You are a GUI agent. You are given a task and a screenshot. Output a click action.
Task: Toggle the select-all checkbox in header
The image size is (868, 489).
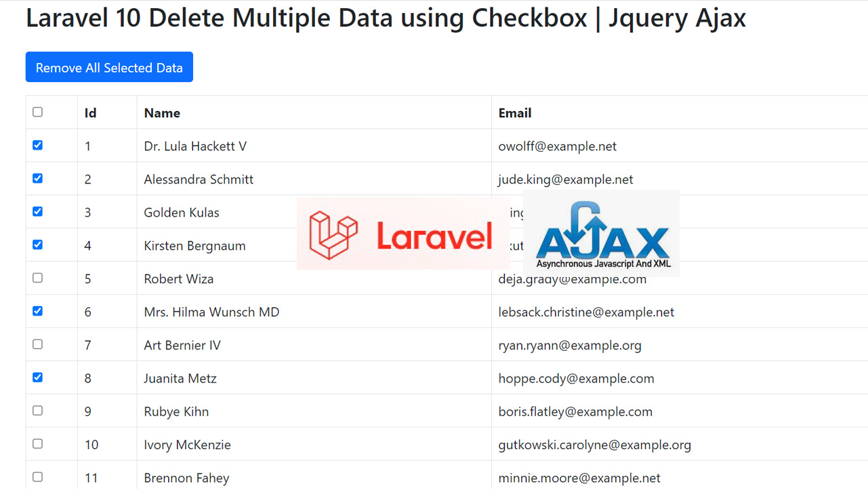coord(38,112)
